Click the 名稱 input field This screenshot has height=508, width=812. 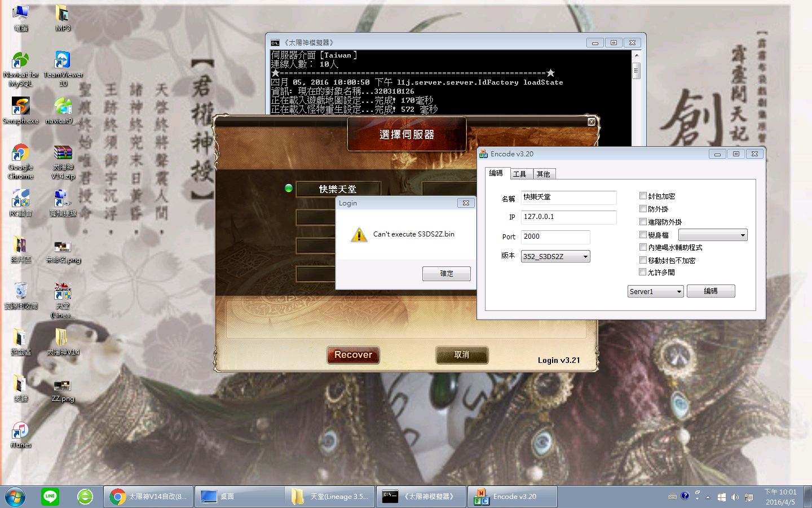click(568, 197)
